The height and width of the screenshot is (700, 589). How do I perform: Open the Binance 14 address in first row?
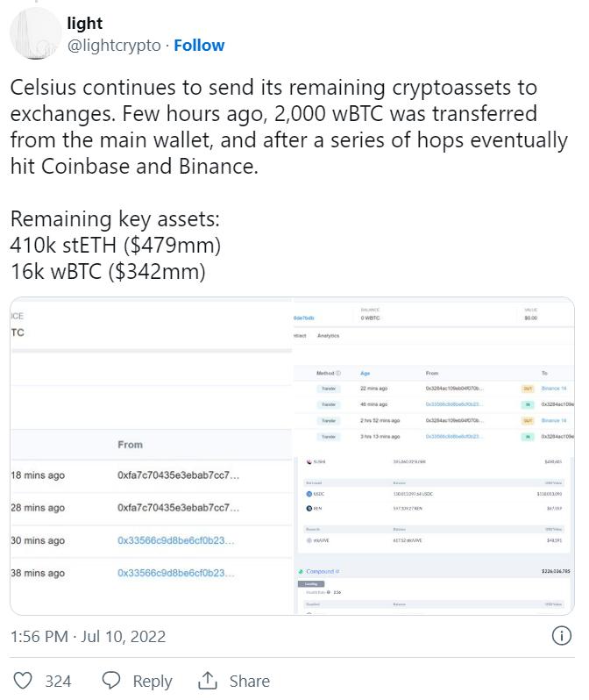[x=554, y=388]
